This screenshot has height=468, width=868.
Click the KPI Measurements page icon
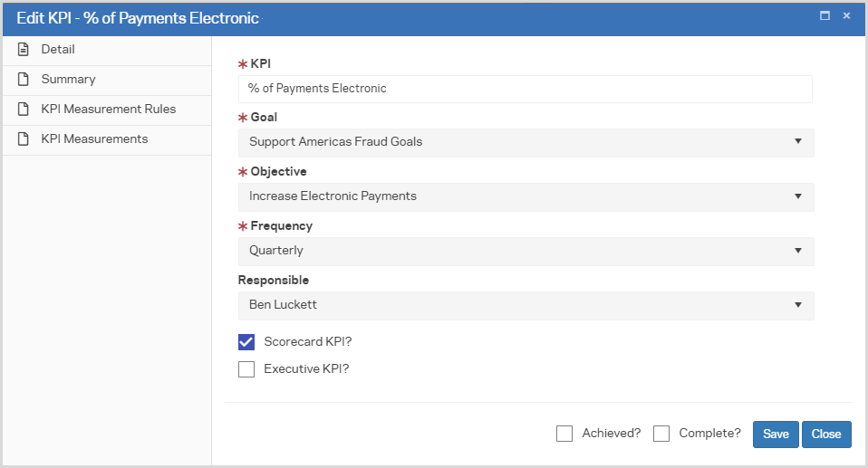coord(24,139)
